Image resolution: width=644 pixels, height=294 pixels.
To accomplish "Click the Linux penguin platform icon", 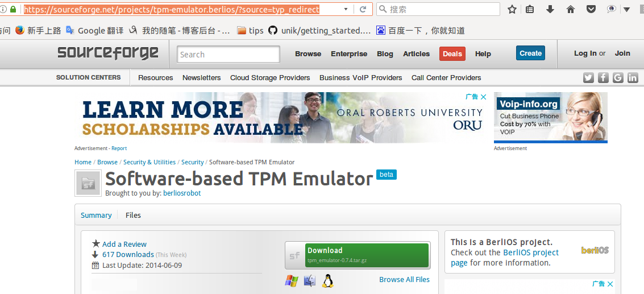I will click(327, 281).
